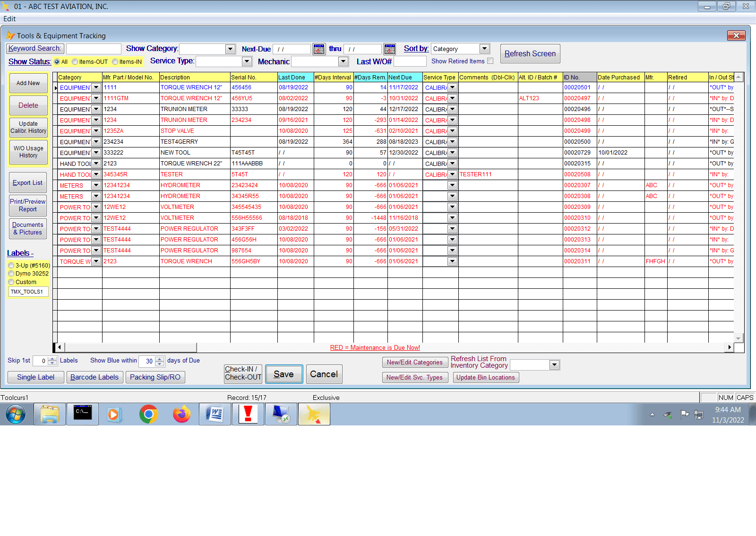Open the command prompt taskbar icon
Screen dimensions: 756x536
(83, 415)
